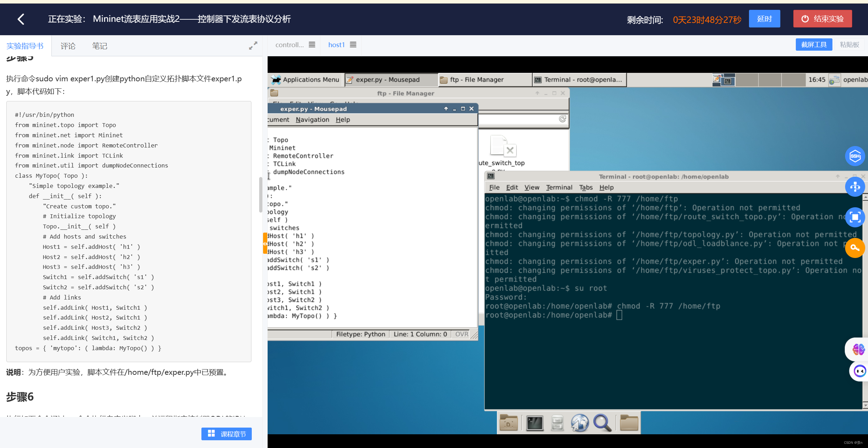The image size is (868, 448).
Task: Toggle OVR overwrite mode in Mousepad
Action: click(x=462, y=334)
